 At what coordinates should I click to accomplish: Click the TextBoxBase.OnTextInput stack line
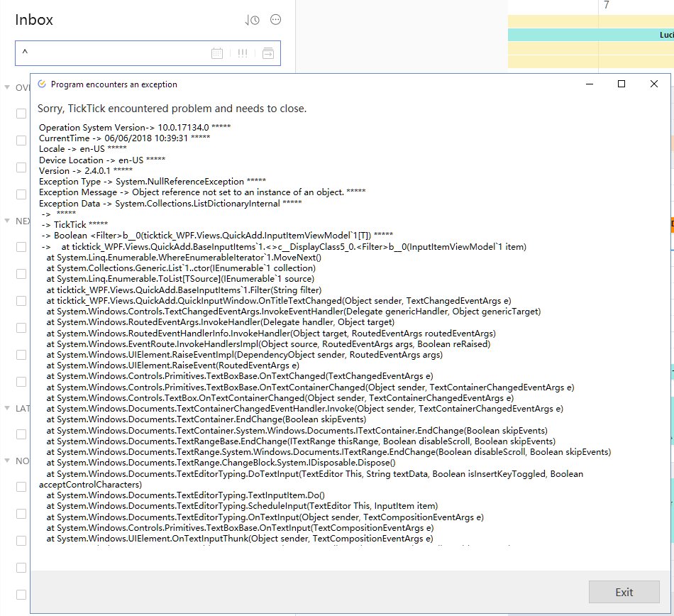[241, 528]
